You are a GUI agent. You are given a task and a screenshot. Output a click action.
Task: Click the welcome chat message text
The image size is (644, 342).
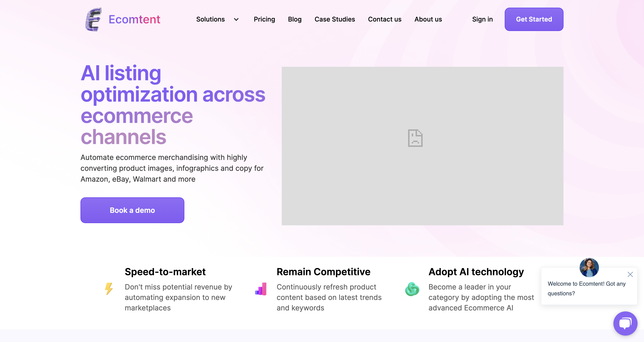click(586, 288)
